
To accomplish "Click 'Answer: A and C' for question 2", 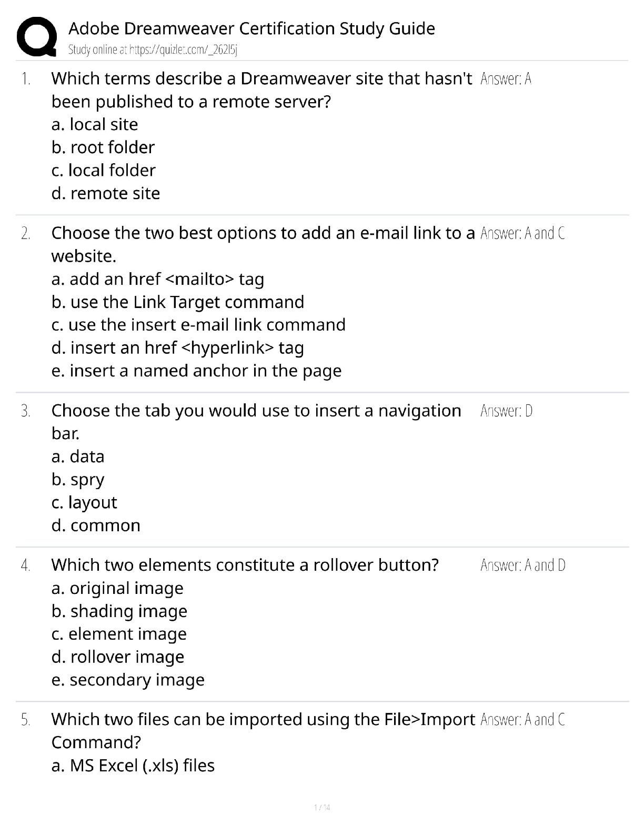I will click(522, 233).
